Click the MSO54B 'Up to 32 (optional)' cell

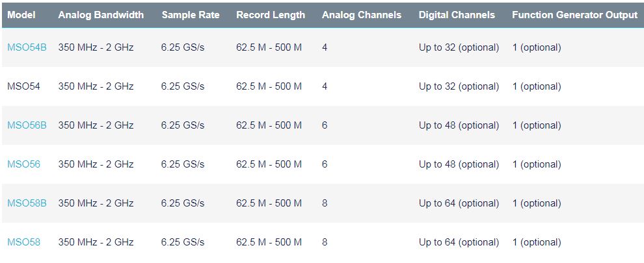(459, 47)
